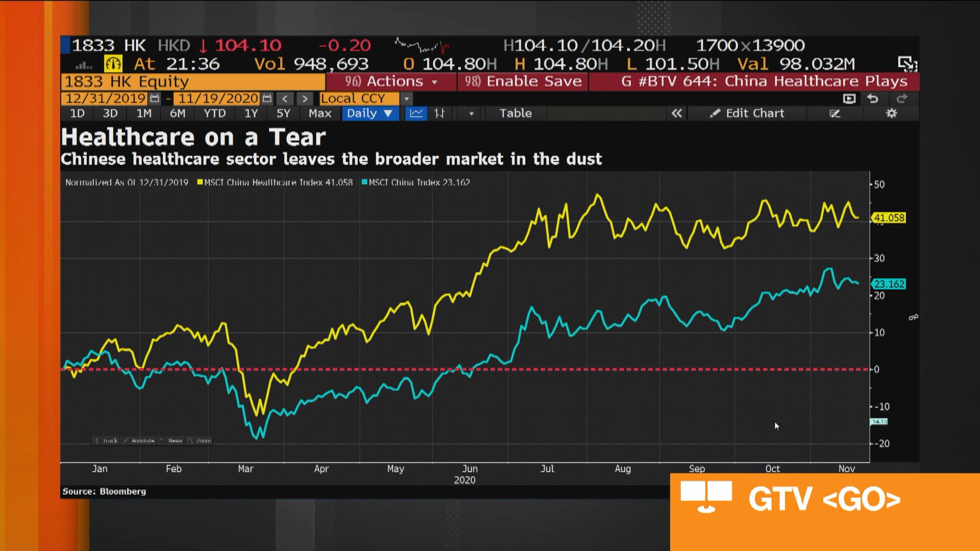The image size is (980, 551).
Task: Open the end date calendar picker
Action: 266,98
